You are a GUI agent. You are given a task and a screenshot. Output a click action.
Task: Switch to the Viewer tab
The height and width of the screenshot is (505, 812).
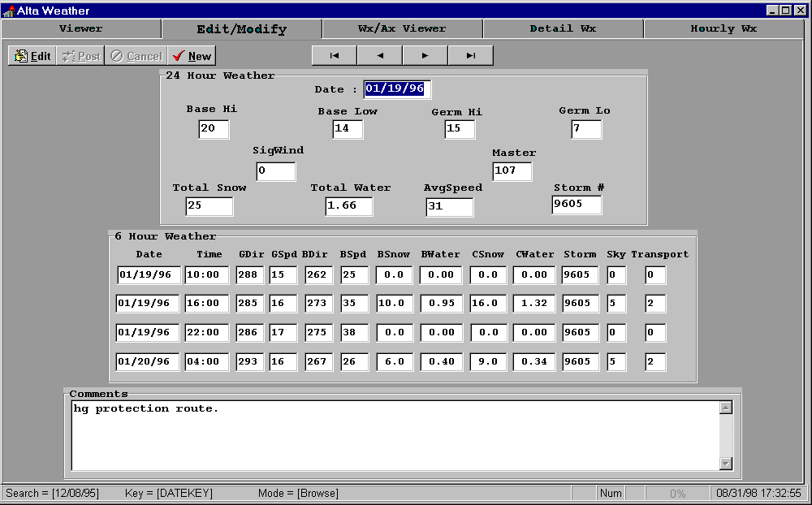pyautogui.click(x=81, y=28)
